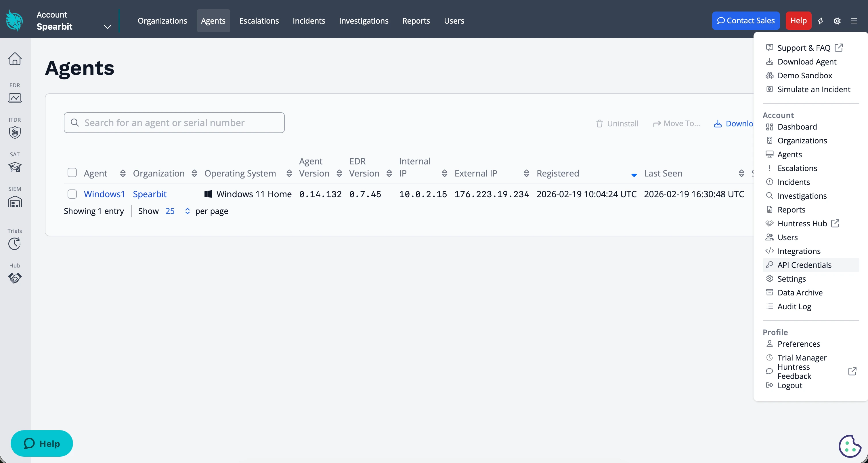The height and width of the screenshot is (463, 868).
Task: Sort by Registered column arrow
Action: click(x=634, y=175)
